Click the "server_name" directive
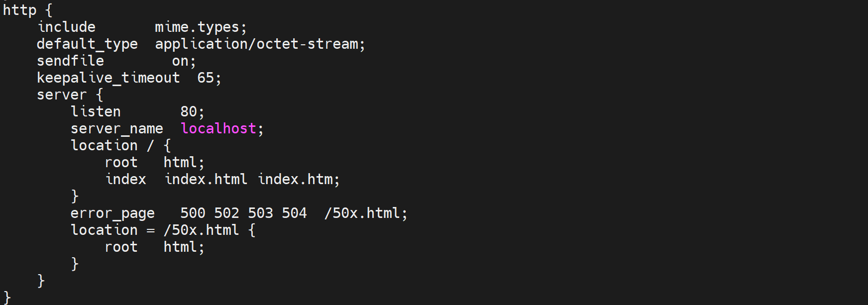 (117, 128)
